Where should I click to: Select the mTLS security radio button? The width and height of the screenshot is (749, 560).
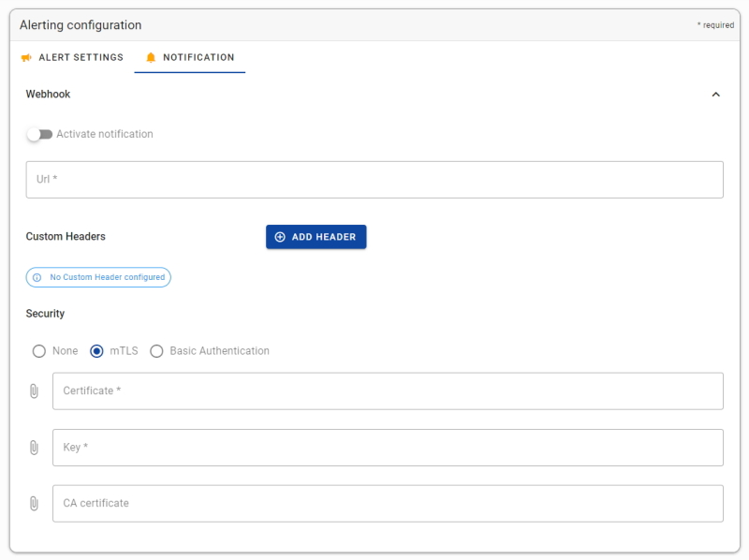(x=96, y=351)
